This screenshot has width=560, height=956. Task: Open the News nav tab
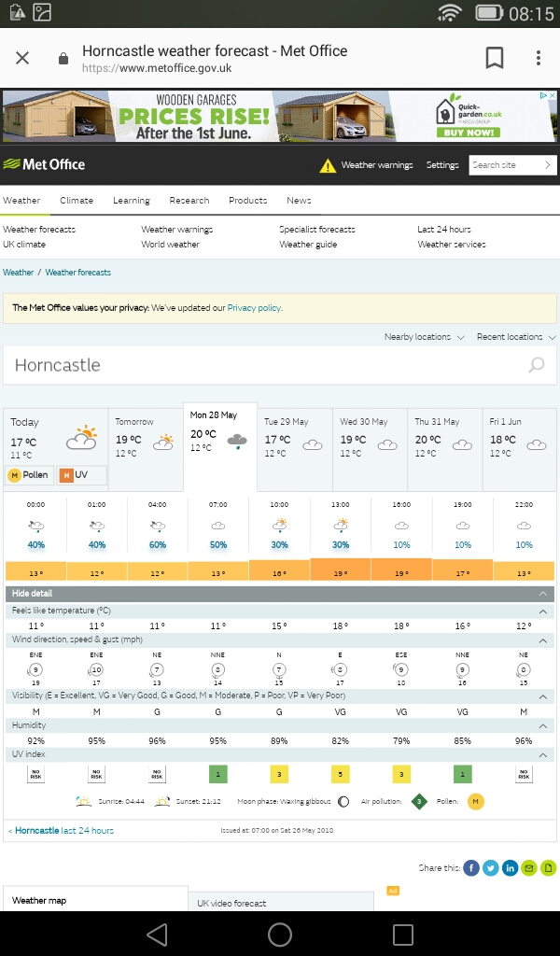[x=299, y=200]
